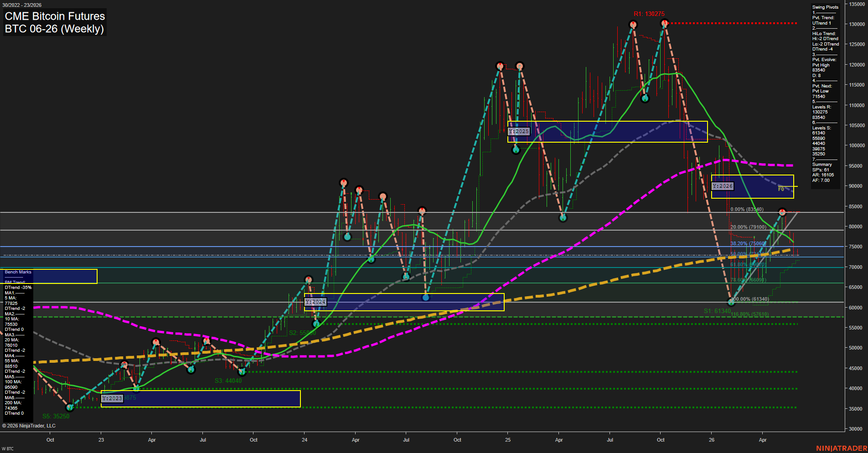This screenshot has width=868, height=453.
Task: Click the year 23 time axis label
Action: [x=101, y=440]
